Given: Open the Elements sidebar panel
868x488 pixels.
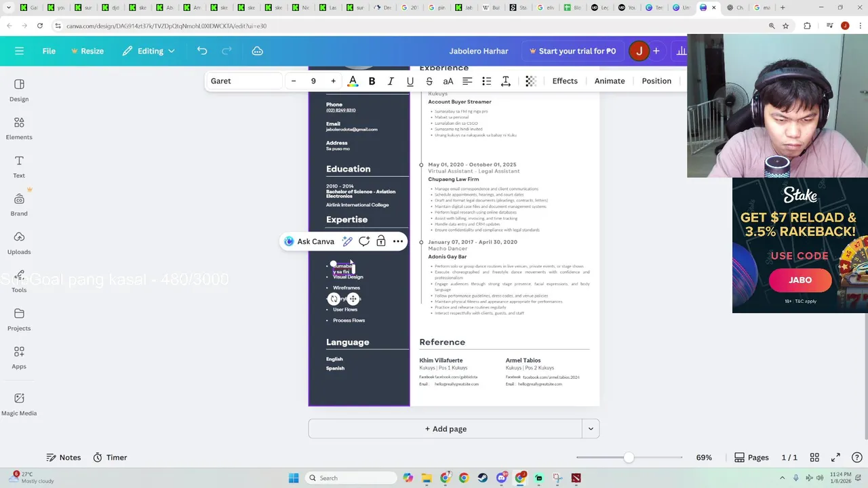Looking at the screenshot, I should click(19, 128).
